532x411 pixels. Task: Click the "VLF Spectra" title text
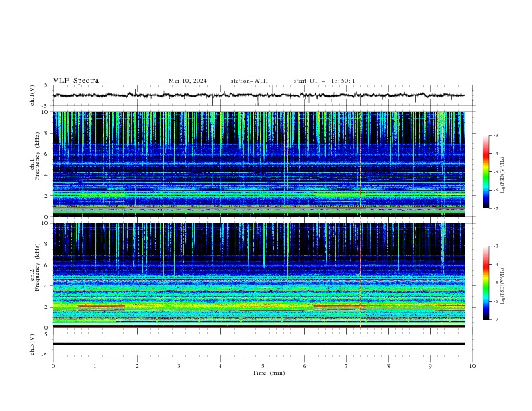coord(76,81)
